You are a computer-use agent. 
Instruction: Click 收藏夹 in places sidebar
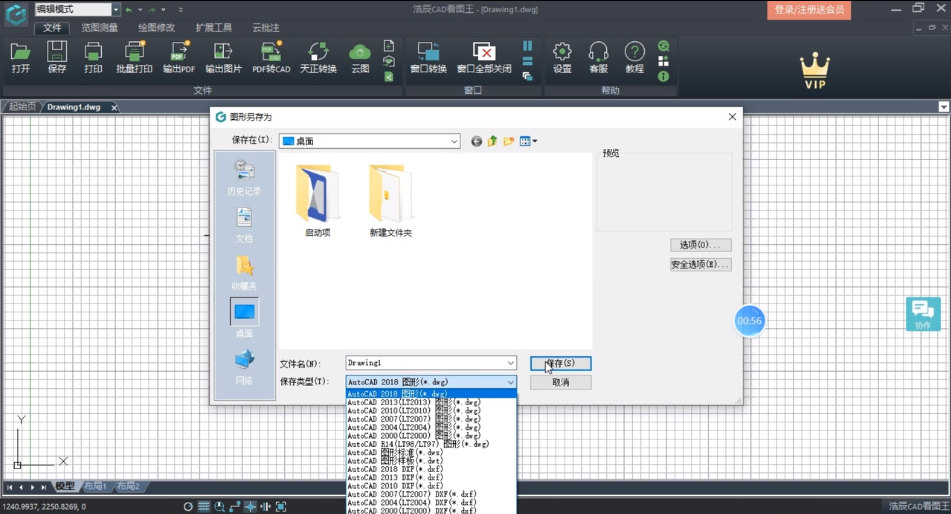(244, 272)
